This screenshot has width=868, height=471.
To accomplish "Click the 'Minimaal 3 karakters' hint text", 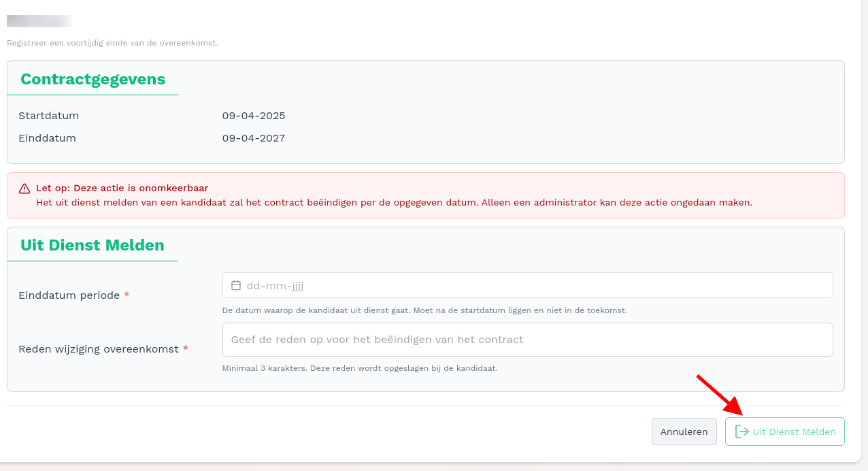I will 360,368.
